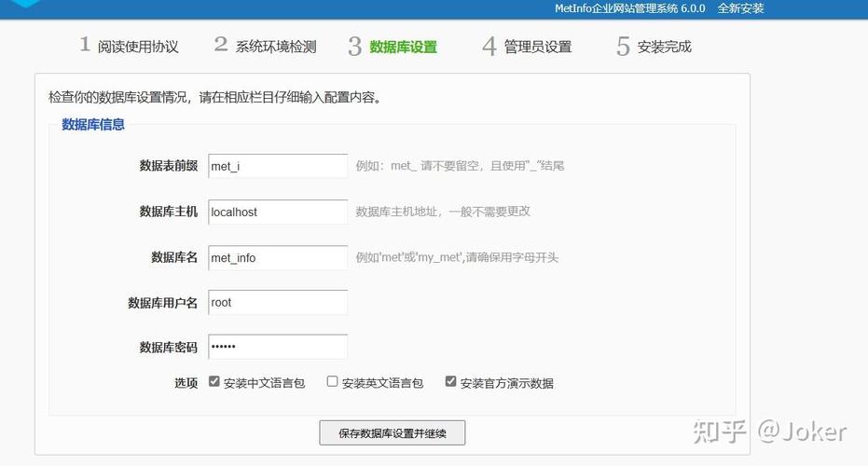The image size is (868, 466).
Task: Click the 数据库密码 password field
Action: (278, 347)
